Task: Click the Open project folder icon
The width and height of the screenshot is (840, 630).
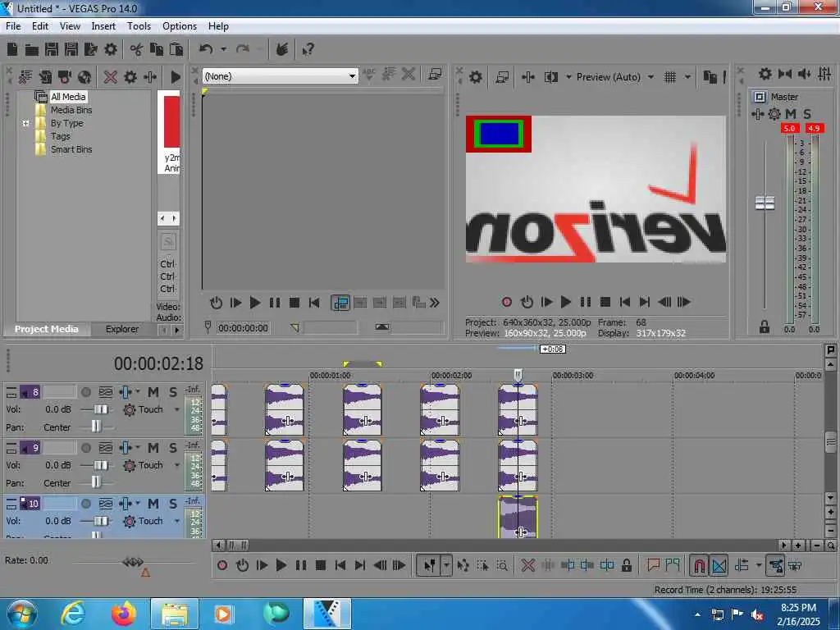Action: coord(32,49)
